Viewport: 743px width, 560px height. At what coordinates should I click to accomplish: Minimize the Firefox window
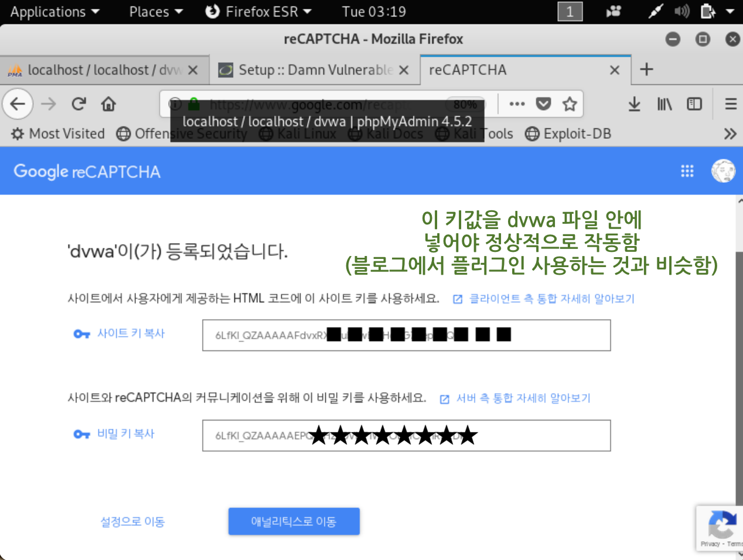673,39
